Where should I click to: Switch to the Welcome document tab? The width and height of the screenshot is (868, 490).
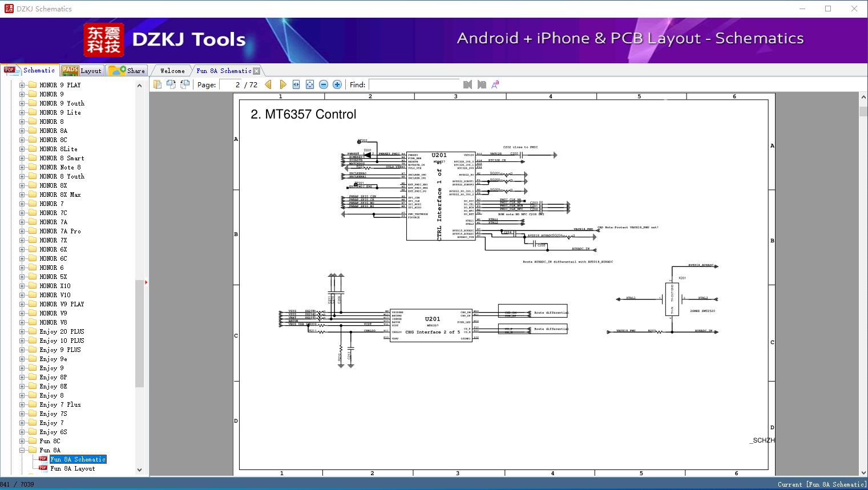172,71
